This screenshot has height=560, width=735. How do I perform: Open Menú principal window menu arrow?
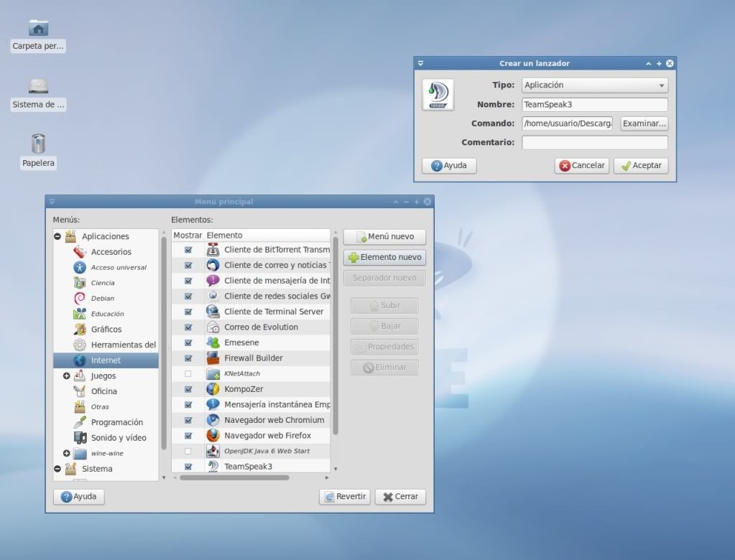click(x=52, y=202)
